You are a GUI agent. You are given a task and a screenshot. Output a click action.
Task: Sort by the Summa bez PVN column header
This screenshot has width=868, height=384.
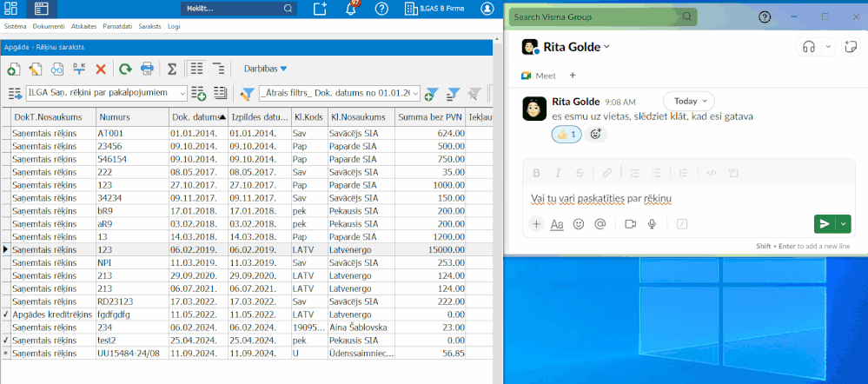click(x=431, y=116)
